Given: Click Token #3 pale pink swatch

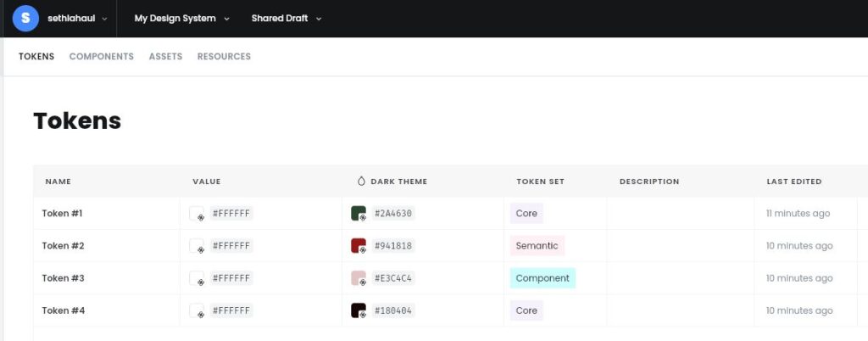Looking at the screenshot, I should tap(358, 278).
